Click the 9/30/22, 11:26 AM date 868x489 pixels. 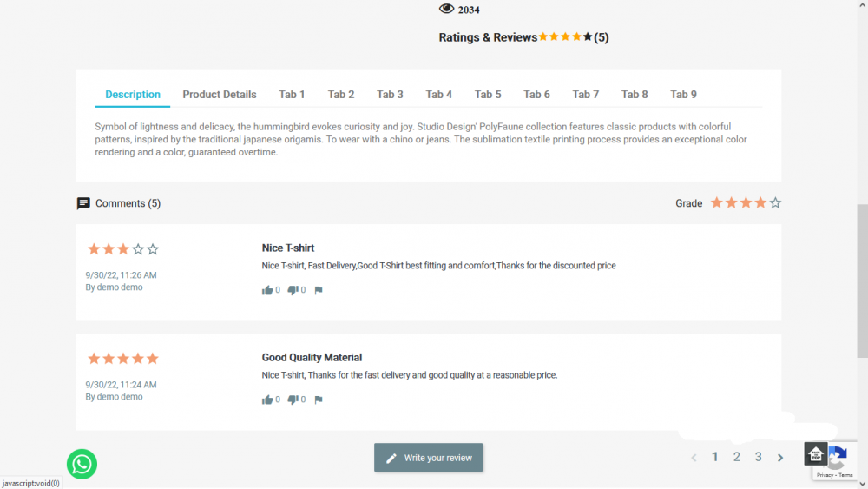tap(121, 274)
